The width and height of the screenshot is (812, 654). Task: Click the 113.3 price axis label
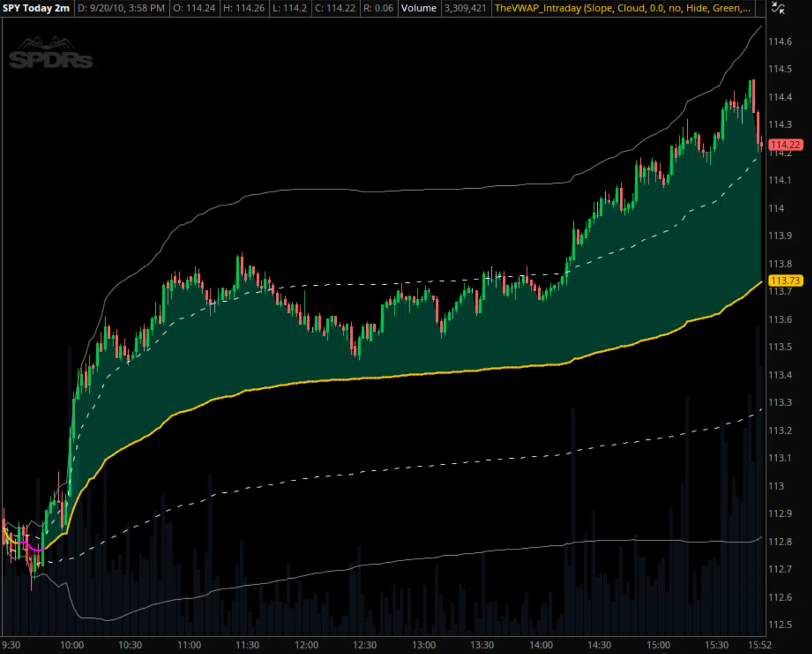(x=780, y=403)
